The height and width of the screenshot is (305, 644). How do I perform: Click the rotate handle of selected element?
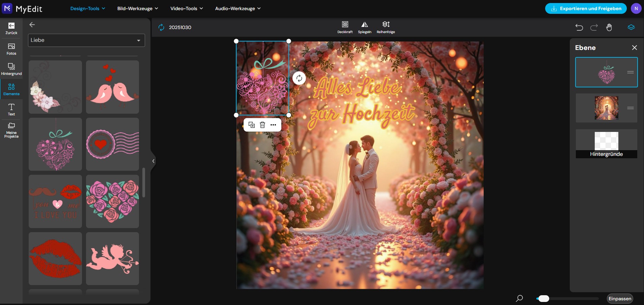[x=299, y=78]
